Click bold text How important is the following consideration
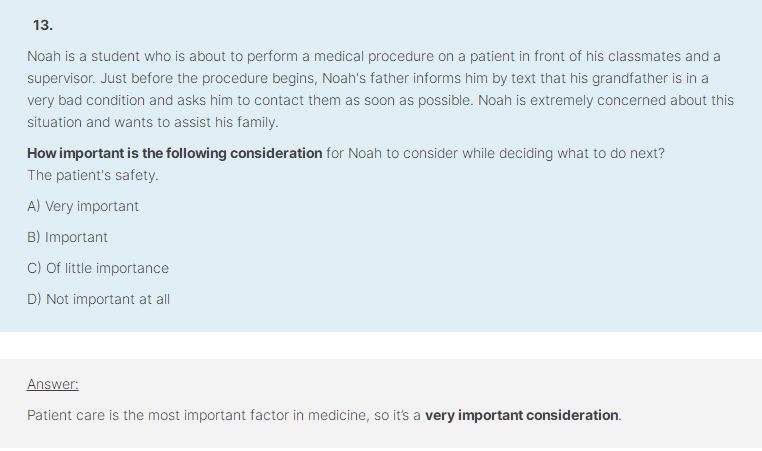 coord(174,154)
